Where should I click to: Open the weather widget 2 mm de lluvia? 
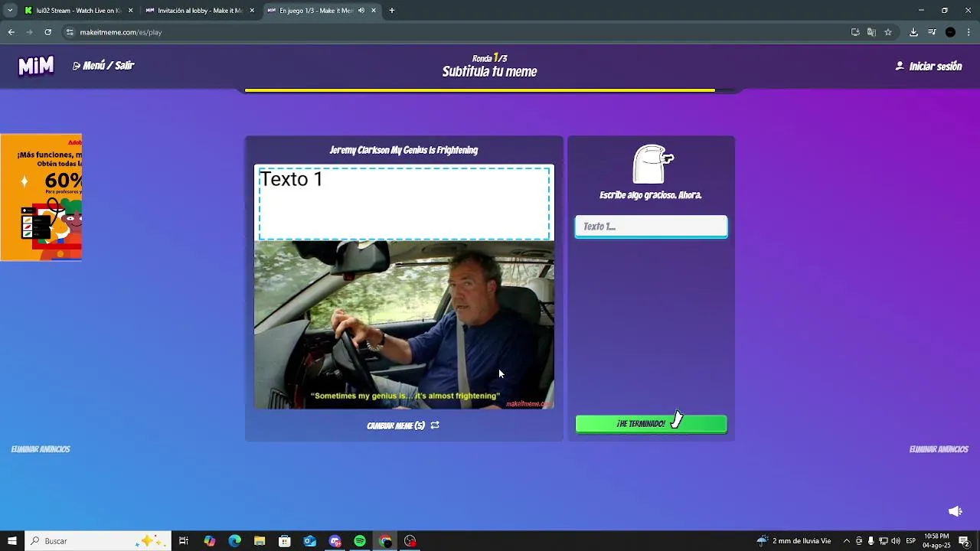(794, 541)
